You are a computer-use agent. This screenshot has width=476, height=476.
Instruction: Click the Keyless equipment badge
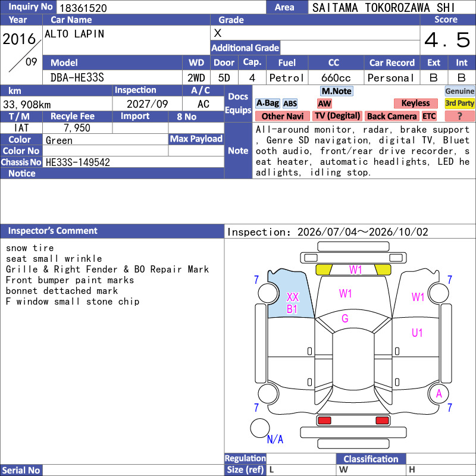coord(415,104)
